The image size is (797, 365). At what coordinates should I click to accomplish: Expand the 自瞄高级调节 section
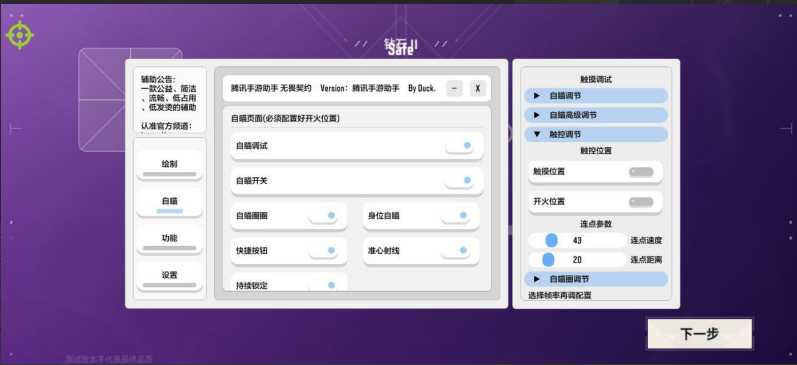click(596, 115)
